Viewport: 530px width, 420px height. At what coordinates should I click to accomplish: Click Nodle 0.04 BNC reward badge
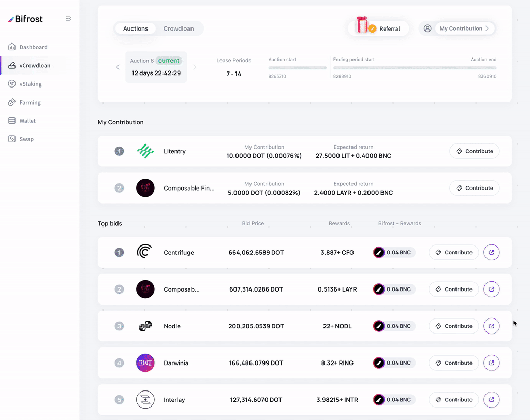(394, 326)
